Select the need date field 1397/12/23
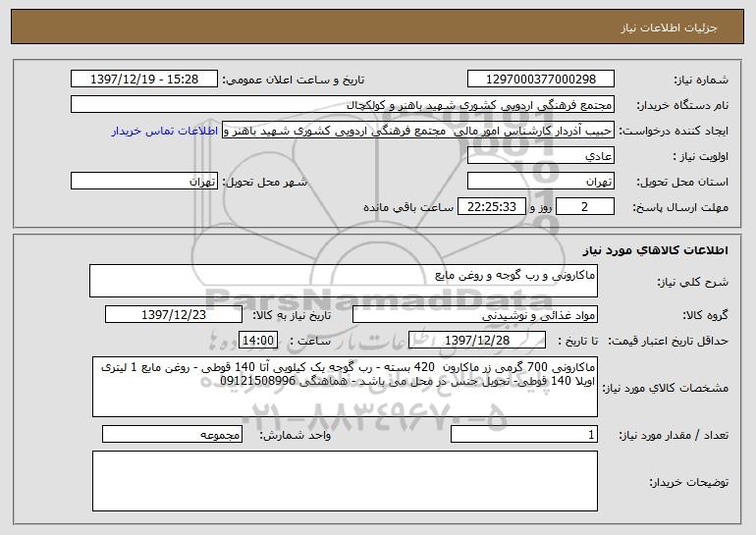This screenshot has width=756, height=535. click(x=174, y=315)
